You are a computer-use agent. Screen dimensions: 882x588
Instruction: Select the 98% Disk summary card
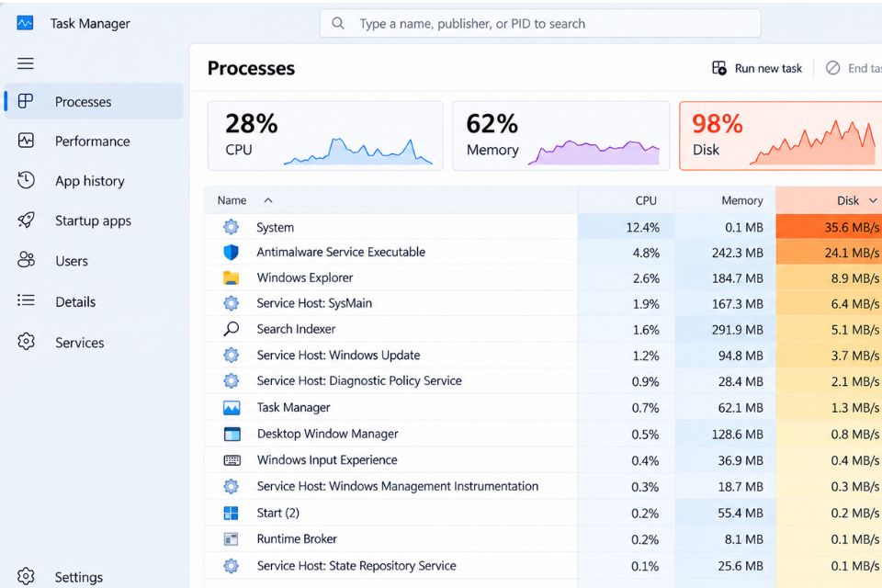781,136
